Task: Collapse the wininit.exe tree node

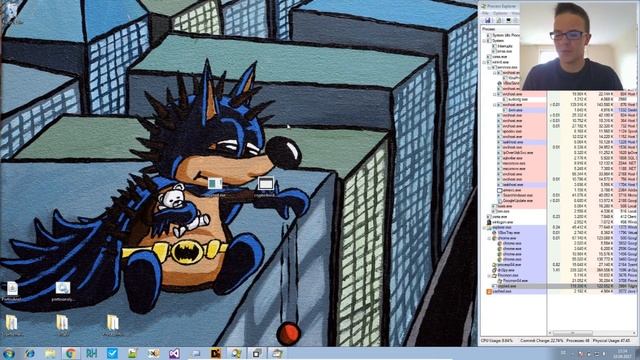Action: pyautogui.click(x=484, y=62)
